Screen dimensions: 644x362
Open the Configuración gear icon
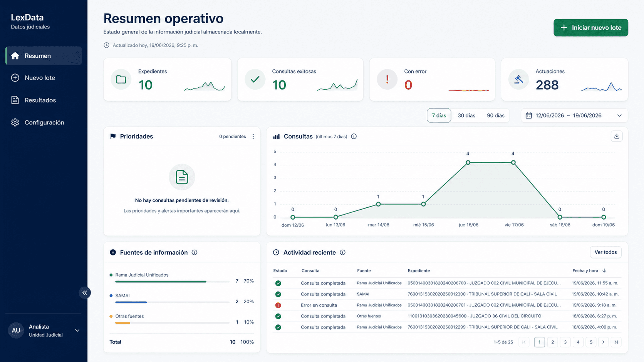point(15,122)
